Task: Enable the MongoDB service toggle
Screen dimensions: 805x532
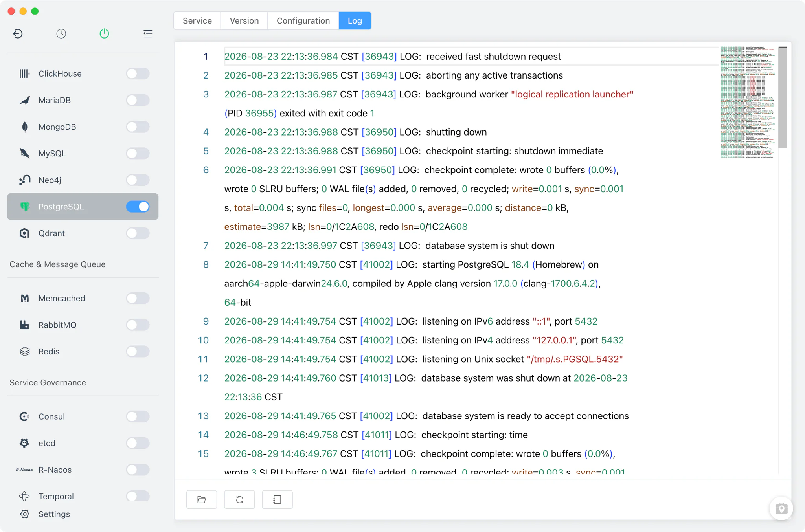Action: point(138,127)
